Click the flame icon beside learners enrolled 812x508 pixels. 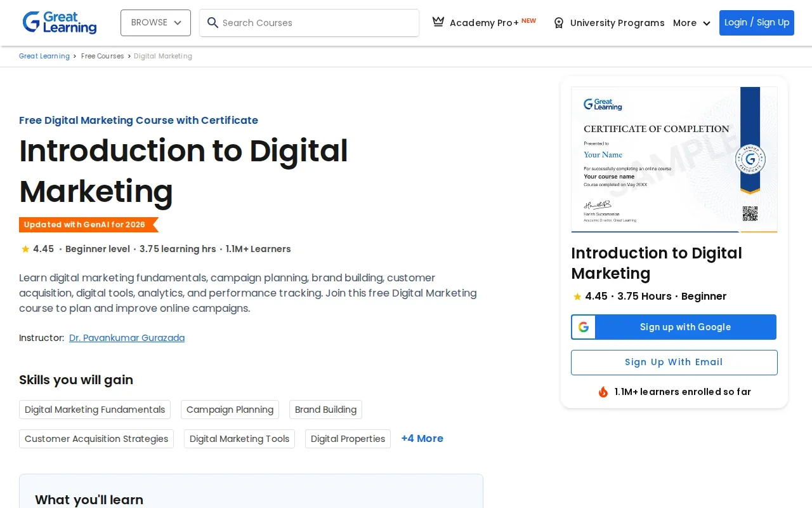point(603,392)
